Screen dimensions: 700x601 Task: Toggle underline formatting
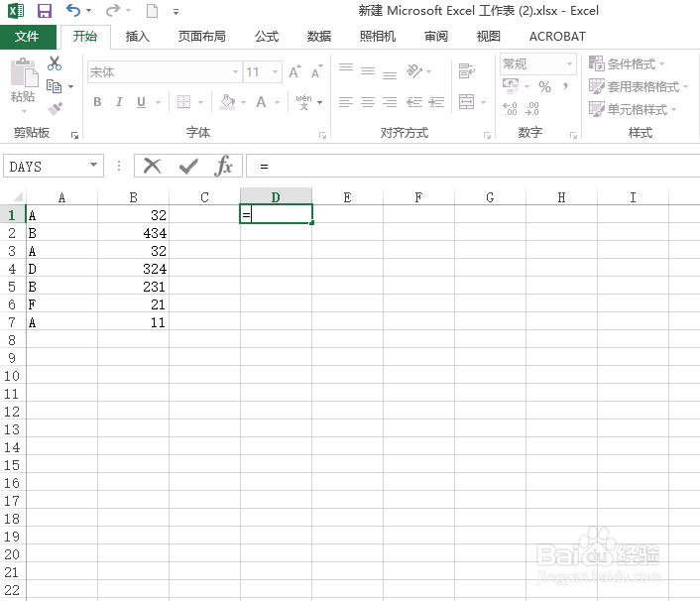click(141, 102)
